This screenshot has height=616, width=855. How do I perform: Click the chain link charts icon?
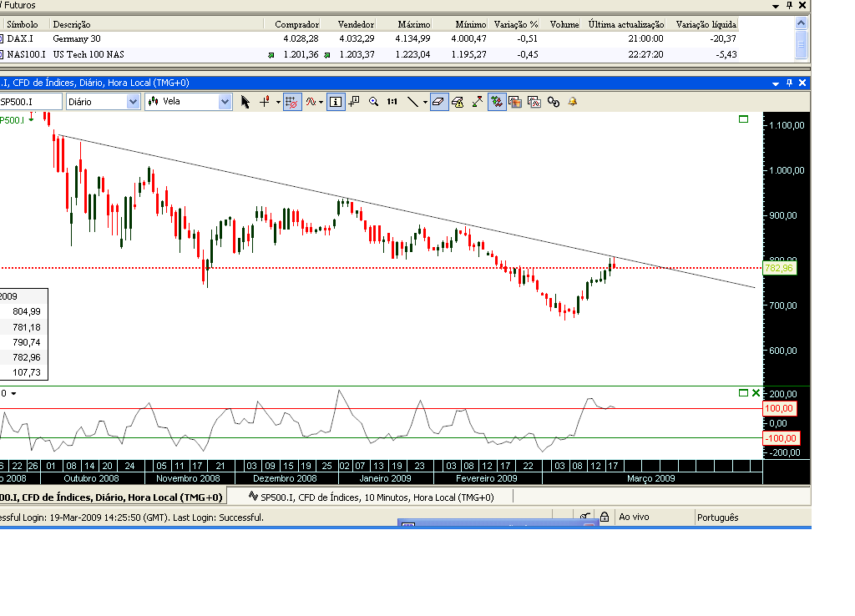click(554, 102)
